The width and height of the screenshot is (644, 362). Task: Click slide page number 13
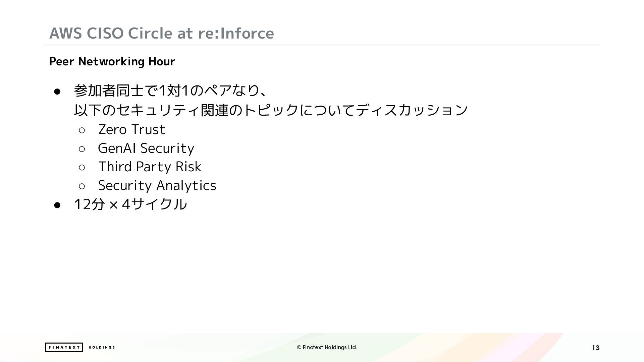[x=595, y=348]
